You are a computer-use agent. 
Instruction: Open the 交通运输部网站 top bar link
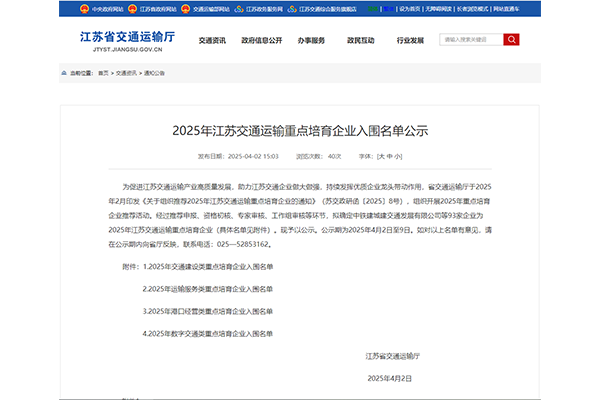point(210,8)
